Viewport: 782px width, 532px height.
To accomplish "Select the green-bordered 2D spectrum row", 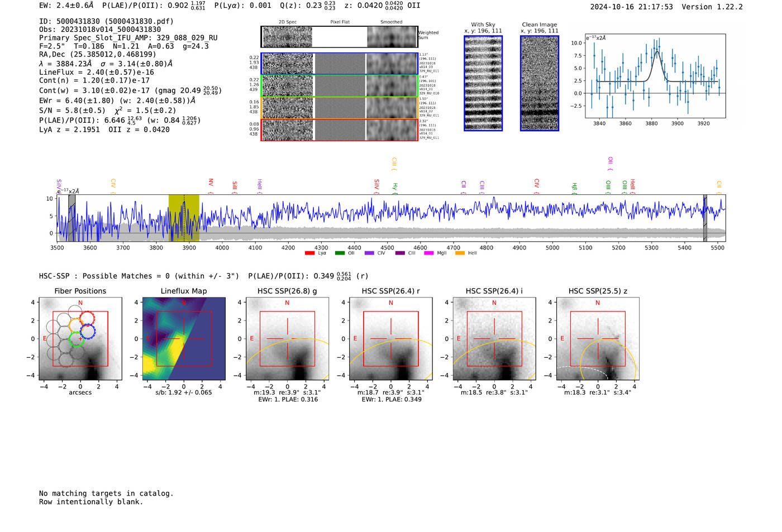I will pyautogui.click(x=339, y=86).
